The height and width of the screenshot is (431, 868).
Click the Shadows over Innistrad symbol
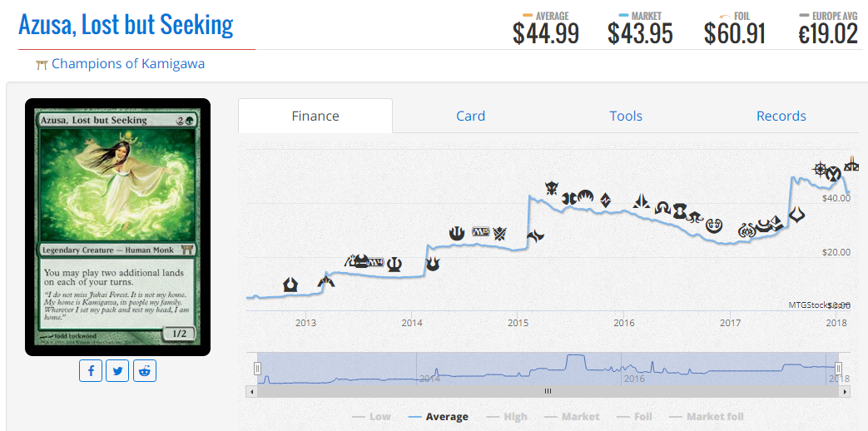pos(662,209)
